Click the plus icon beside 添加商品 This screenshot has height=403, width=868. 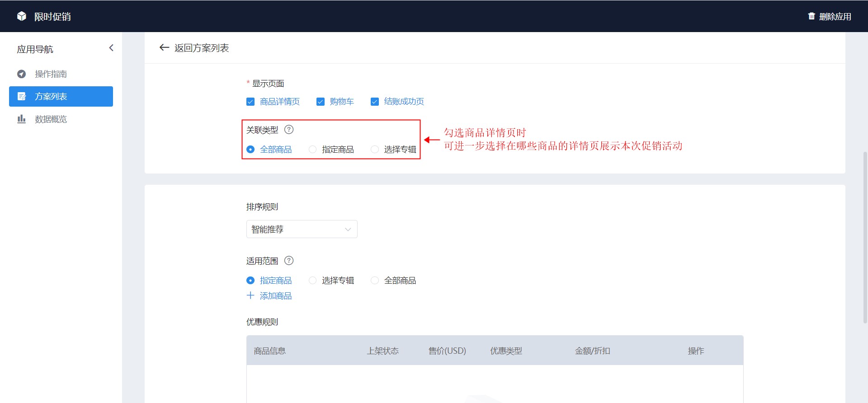[250, 295]
